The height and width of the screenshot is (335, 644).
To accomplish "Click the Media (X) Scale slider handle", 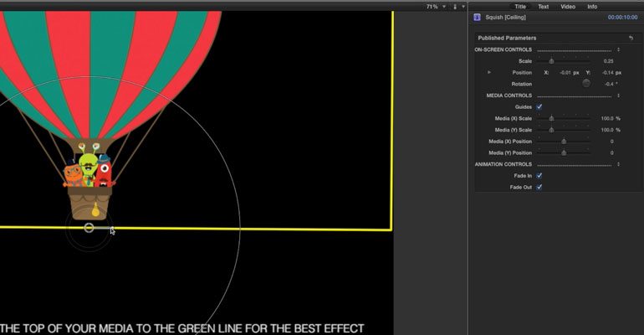I will coord(551,118).
